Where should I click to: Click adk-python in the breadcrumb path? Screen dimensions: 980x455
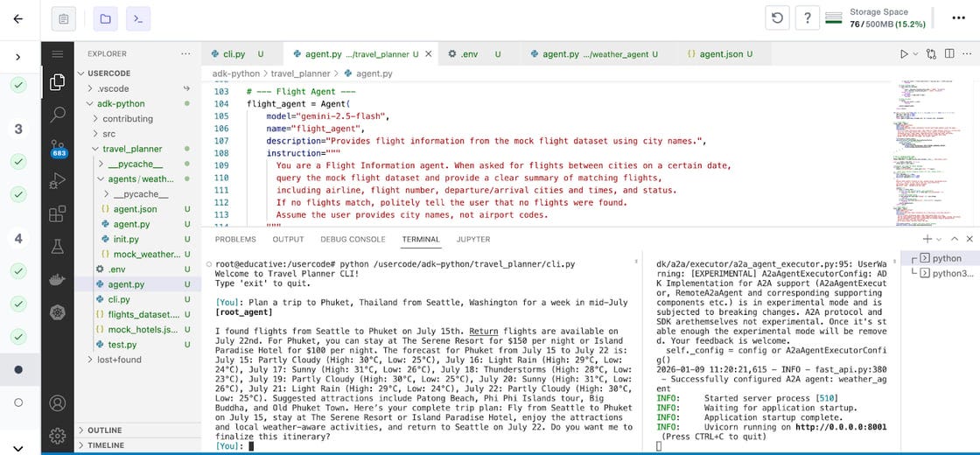235,73
